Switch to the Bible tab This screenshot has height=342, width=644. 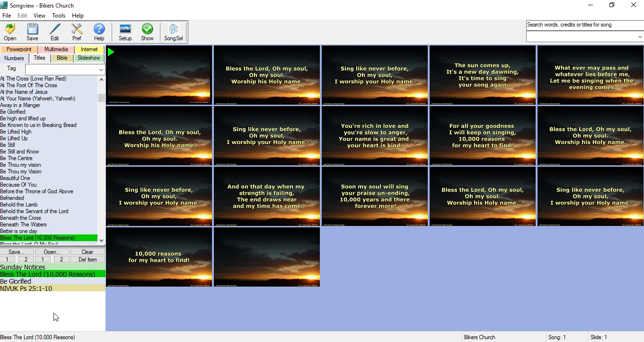click(62, 58)
